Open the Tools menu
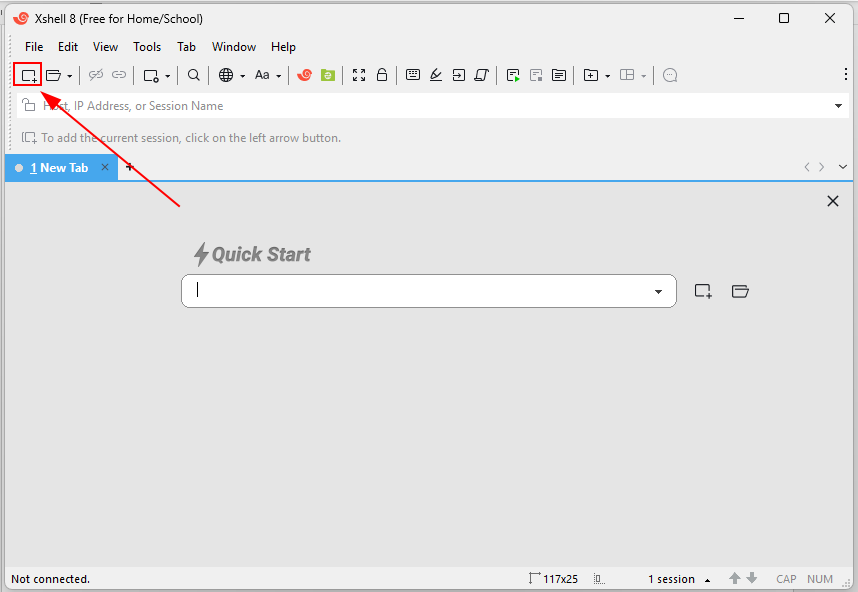This screenshot has height=592, width=858. click(147, 47)
